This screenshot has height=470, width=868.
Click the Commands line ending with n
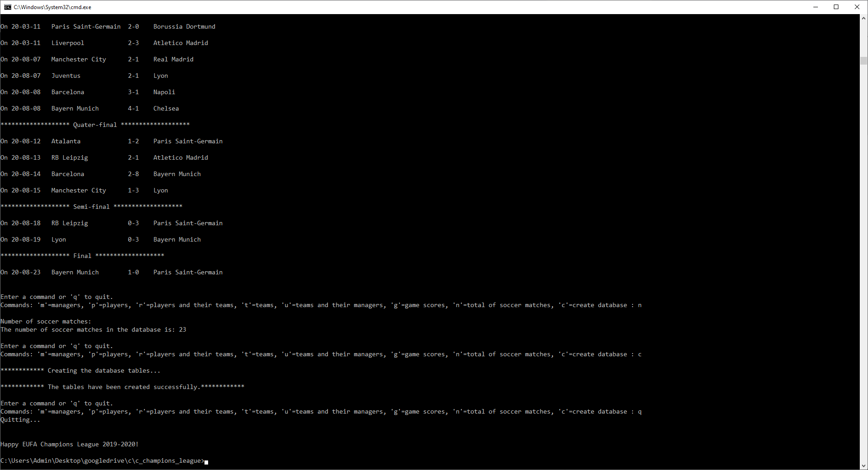click(321, 305)
